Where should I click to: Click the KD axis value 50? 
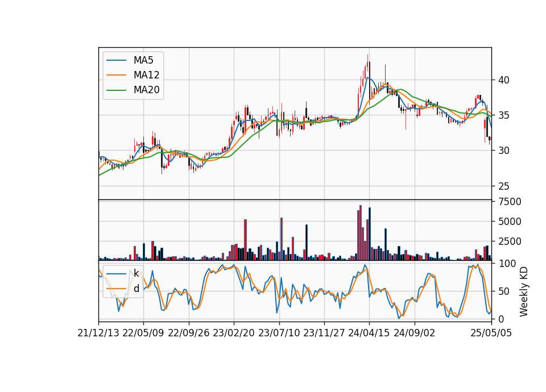click(x=504, y=291)
